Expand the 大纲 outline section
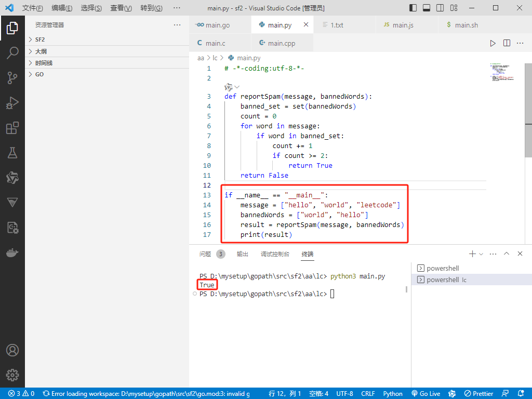532x399 pixels. click(107, 51)
